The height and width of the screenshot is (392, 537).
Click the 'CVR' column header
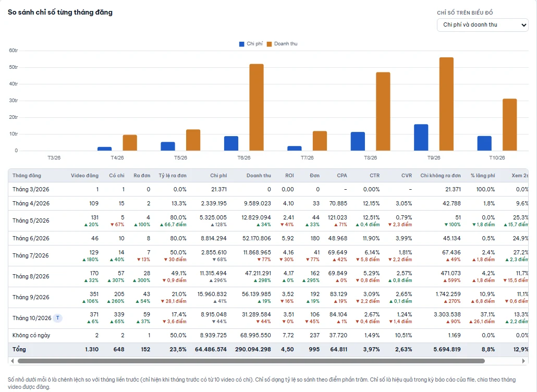click(407, 176)
